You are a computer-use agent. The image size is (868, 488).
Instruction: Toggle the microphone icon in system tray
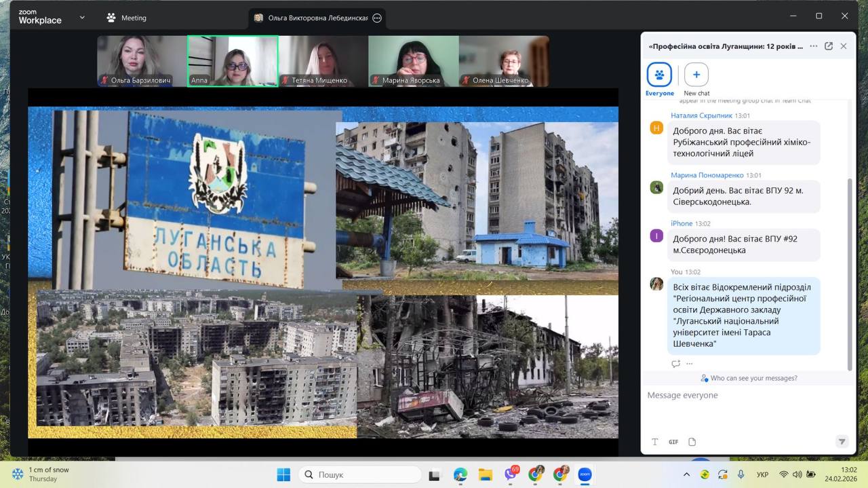tap(741, 474)
